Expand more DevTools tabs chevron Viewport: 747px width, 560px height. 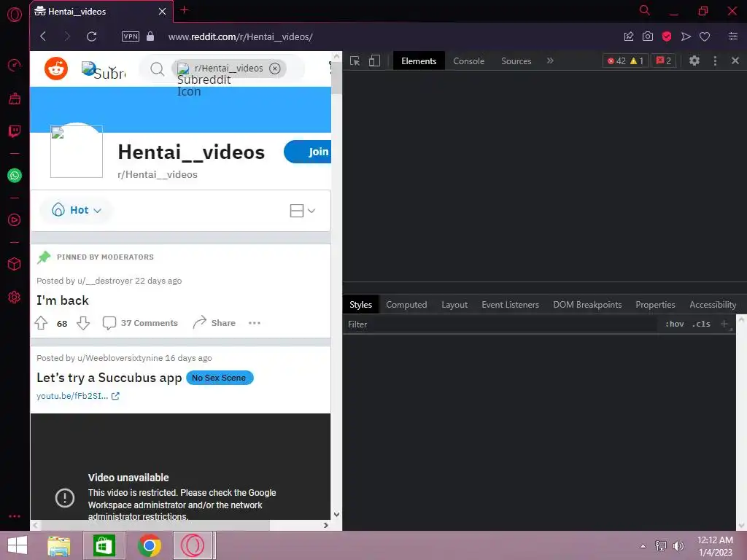click(550, 61)
